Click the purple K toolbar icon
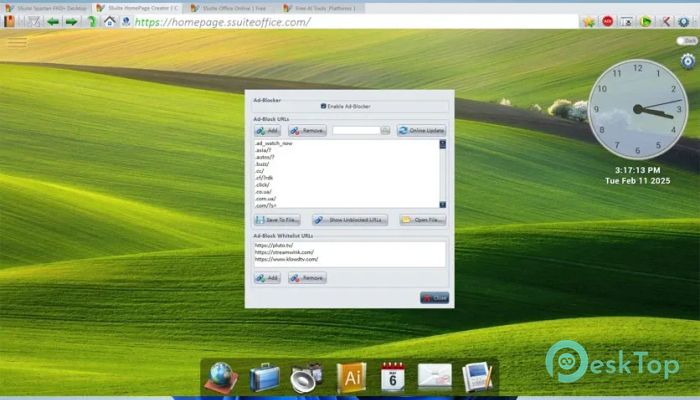The width and height of the screenshot is (700, 400). click(x=666, y=21)
